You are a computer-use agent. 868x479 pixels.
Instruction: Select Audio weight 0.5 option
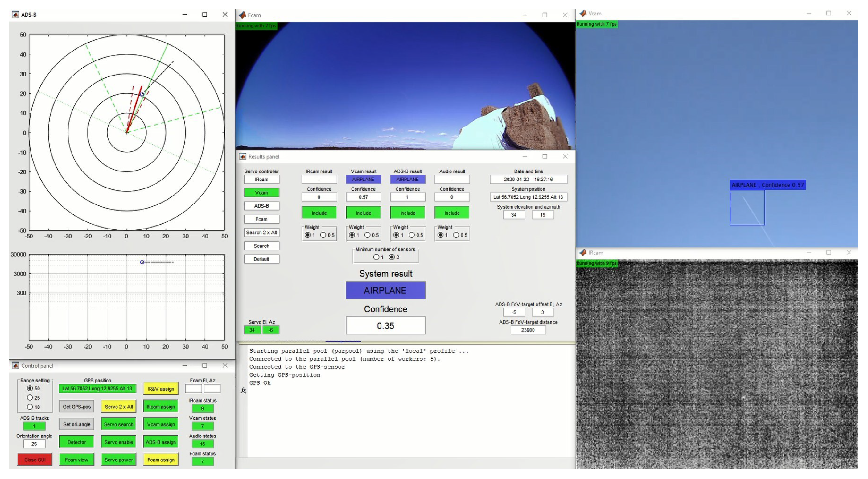tap(456, 235)
